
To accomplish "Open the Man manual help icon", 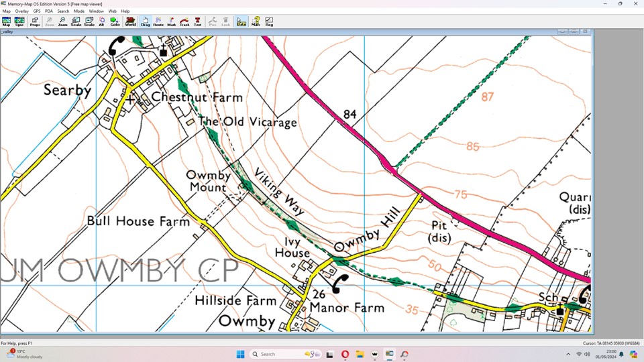I will tap(256, 21).
